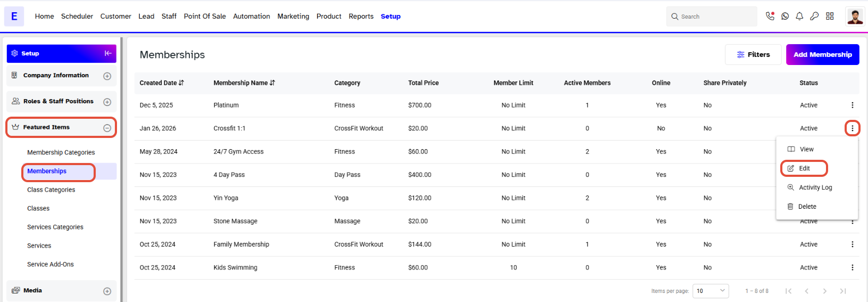868x302 pixels.
Task: Open the user profile avatar
Action: tap(855, 17)
